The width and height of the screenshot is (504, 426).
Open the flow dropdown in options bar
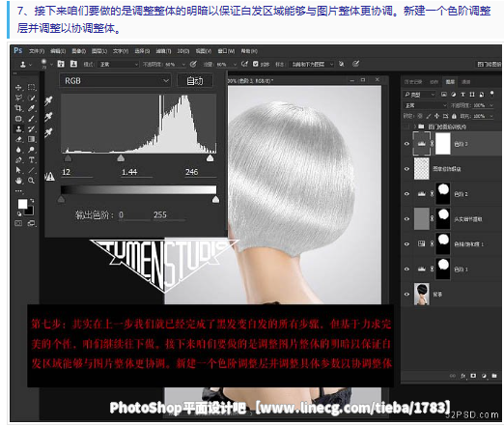tap(235, 65)
